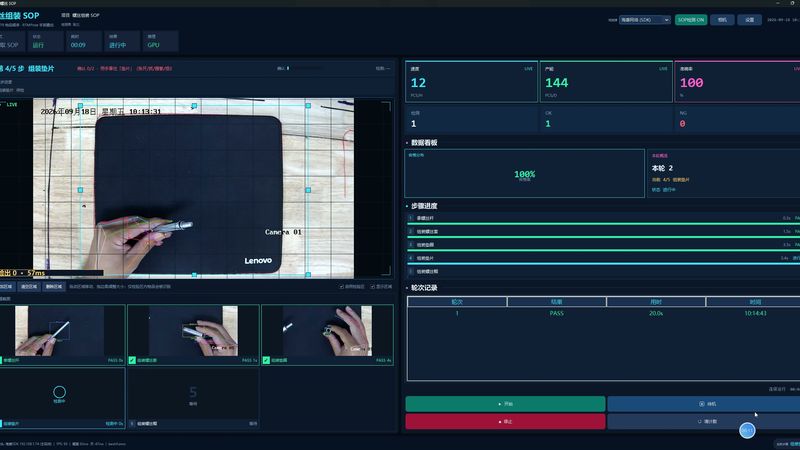Toggle the green SOP检测 ON button
The width and height of the screenshot is (800, 450).
[691, 20]
